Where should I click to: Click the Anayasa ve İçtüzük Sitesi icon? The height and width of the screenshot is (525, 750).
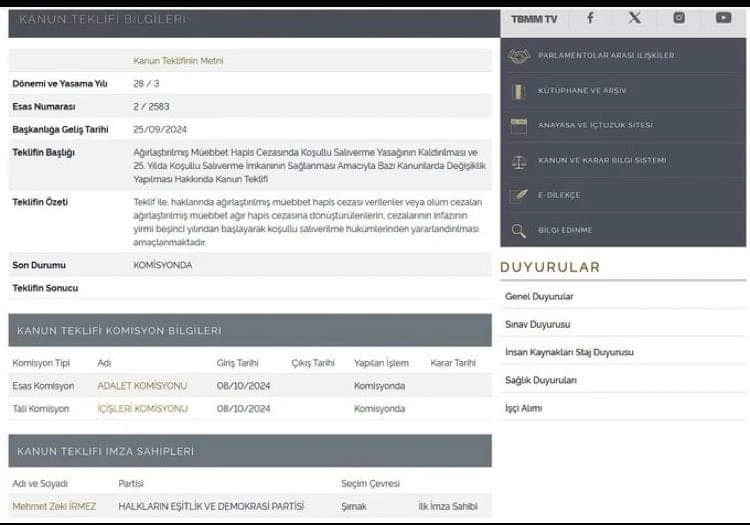(518, 126)
